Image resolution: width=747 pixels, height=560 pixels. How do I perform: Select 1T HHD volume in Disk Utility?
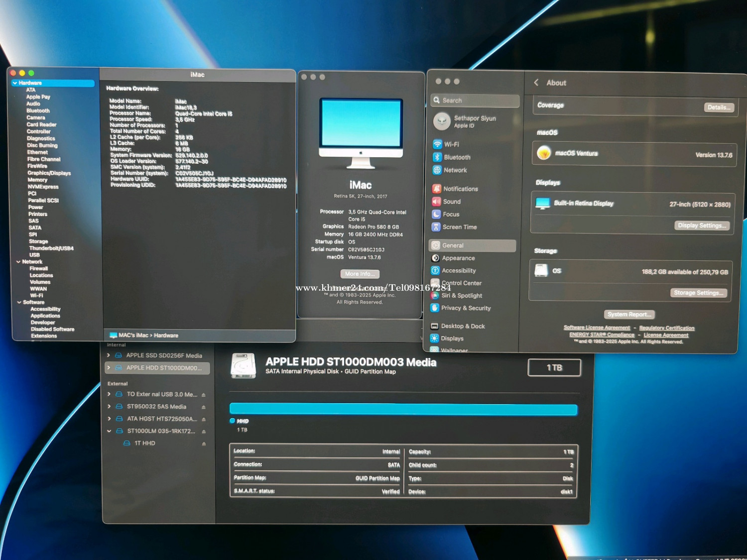pos(144,443)
